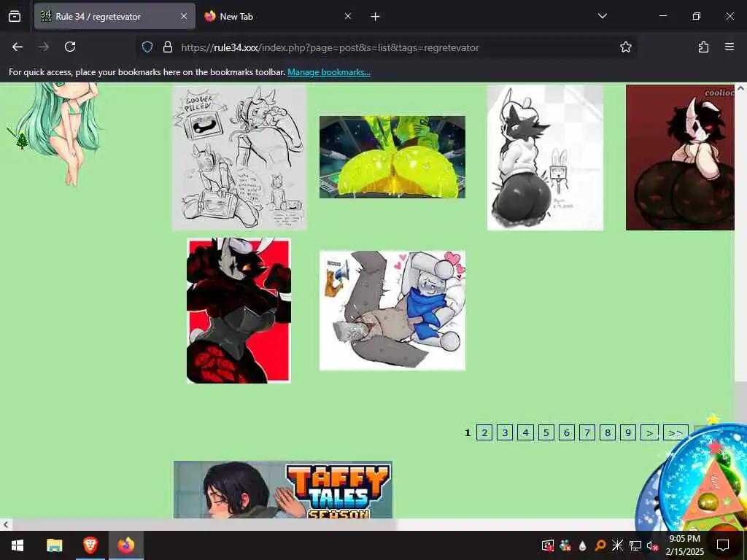Open the black-and-white sketch page thumbnail
The image size is (747, 560).
point(239,157)
